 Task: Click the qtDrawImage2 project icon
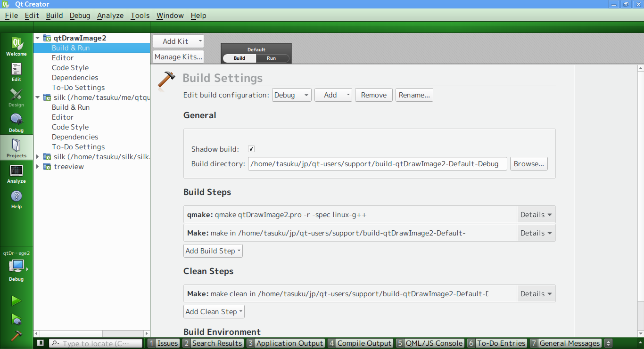click(x=47, y=38)
